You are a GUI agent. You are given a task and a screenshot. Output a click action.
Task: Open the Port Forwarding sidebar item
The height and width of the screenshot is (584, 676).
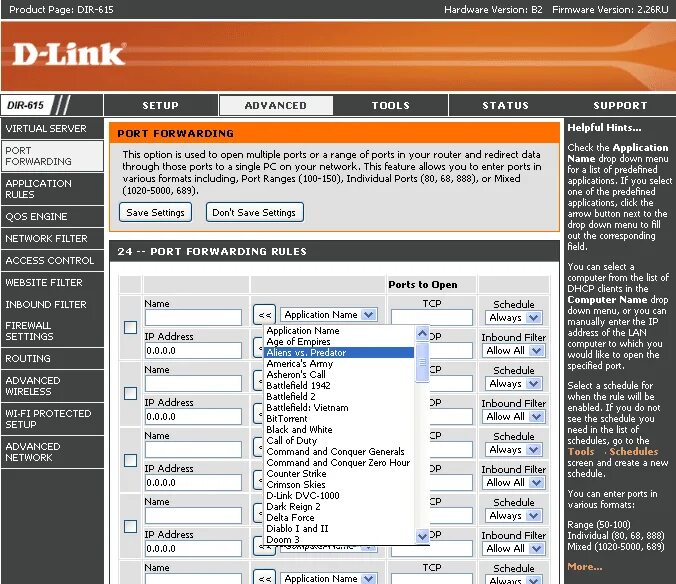pos(52,156)
